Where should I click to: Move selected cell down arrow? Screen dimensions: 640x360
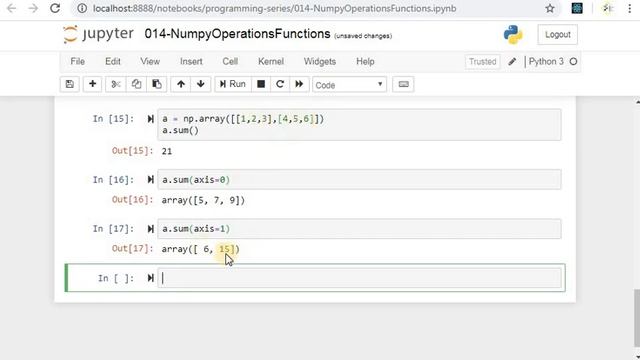click(200, 84)
